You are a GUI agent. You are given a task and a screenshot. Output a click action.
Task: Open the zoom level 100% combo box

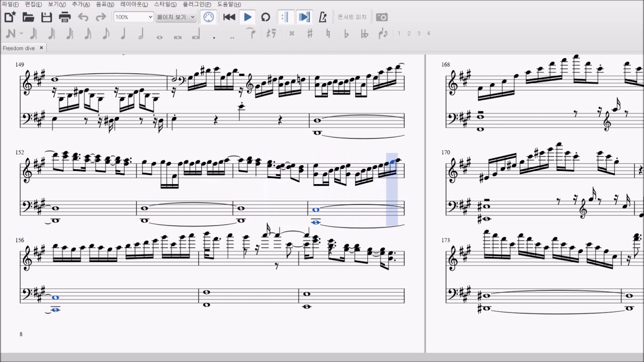coord(133,17)
